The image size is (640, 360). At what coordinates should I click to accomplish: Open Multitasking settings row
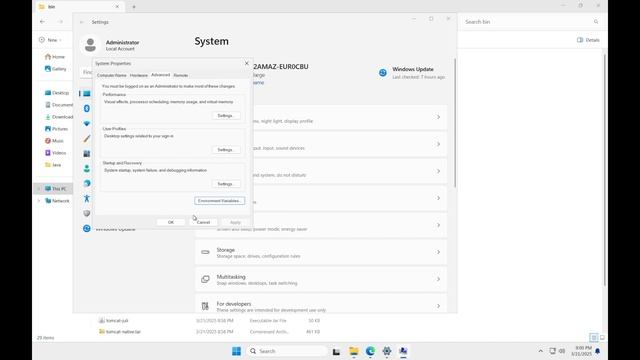coord(321,279)
